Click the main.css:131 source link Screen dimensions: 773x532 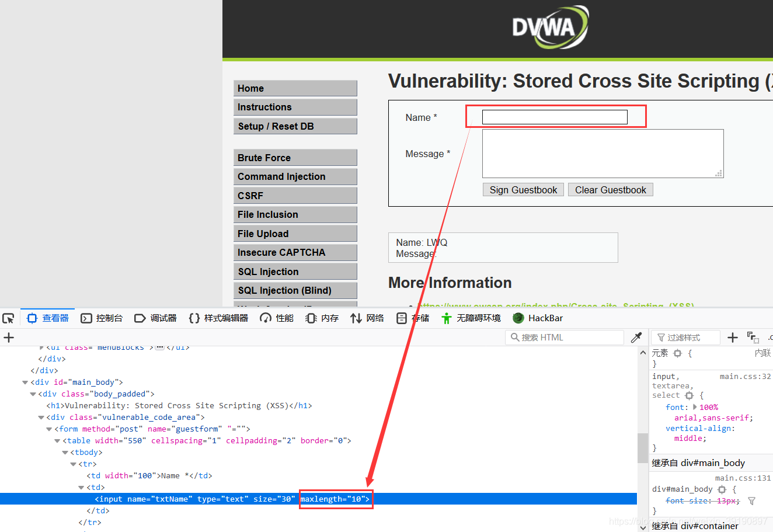(743, 478)
